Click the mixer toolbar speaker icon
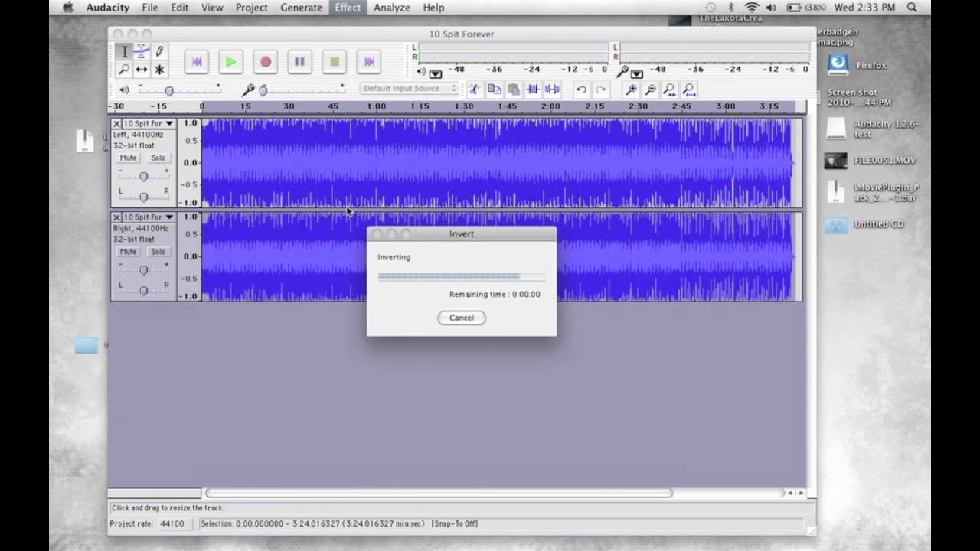 coord(124,90)
